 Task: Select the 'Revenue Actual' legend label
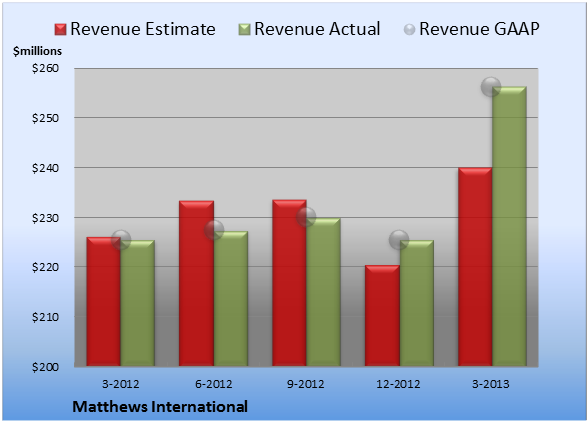pos(317,29)
